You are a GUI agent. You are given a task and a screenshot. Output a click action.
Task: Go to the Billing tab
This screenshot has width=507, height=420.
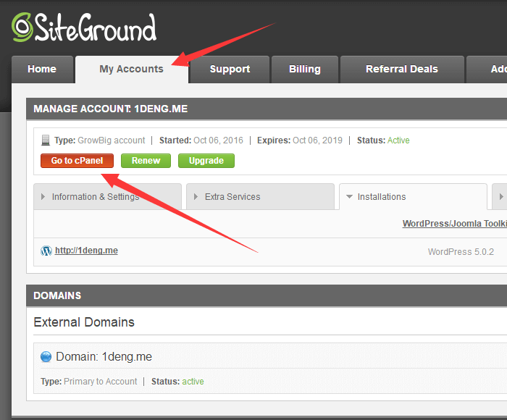pyautogui.click(x=305, y=70)
